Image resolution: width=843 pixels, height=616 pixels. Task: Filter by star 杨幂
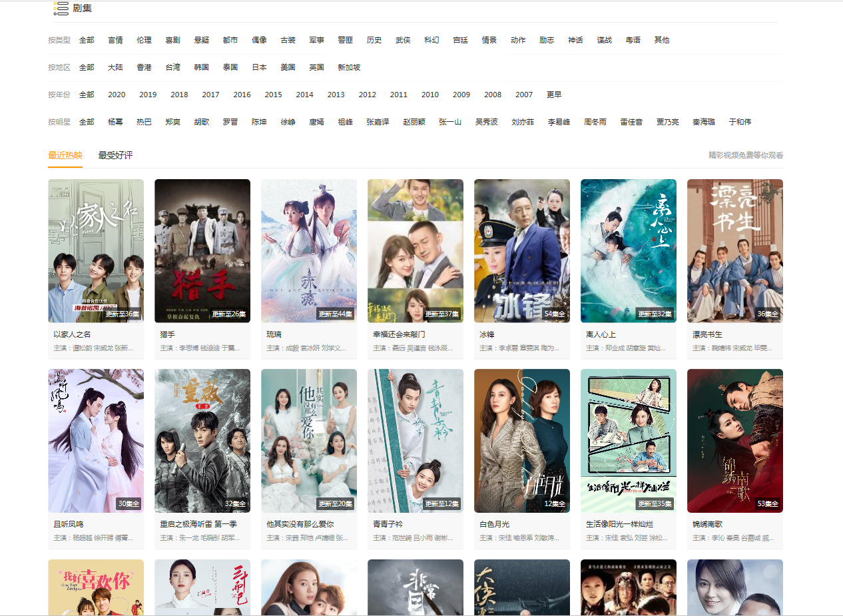115,122
